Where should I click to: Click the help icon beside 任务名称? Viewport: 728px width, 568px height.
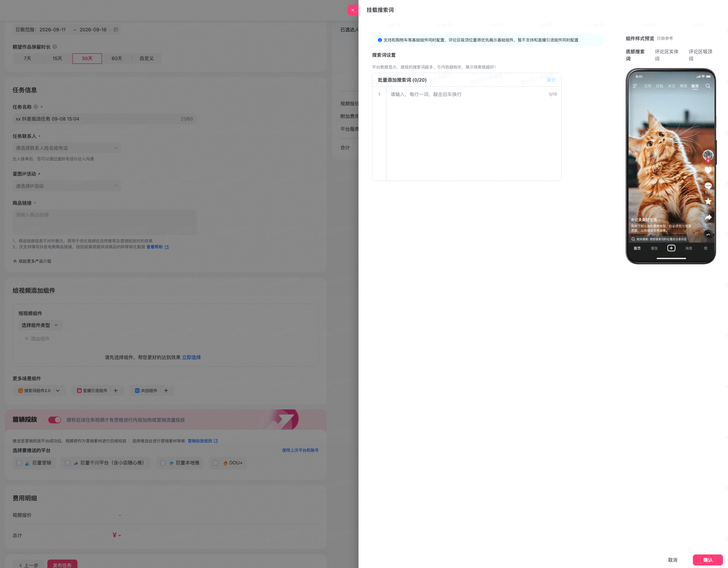coord(36,107)
